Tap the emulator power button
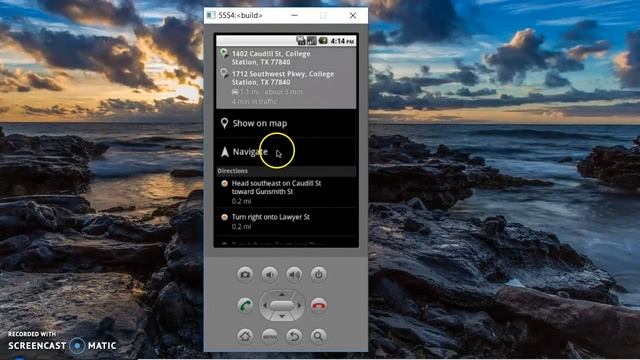640x360 pixels. pos(318,274)
